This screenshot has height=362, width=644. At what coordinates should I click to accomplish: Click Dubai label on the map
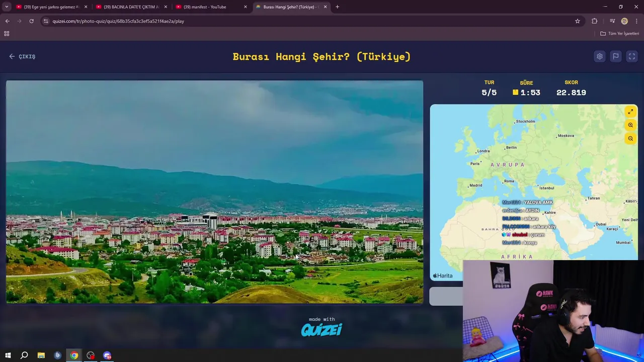600,224
